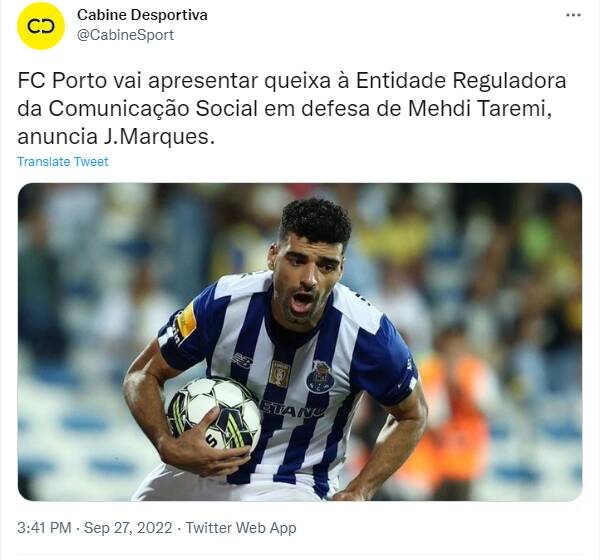This screenshot has height=560, width=610.
Task: Click the Translate Tweet link
Action: pos(63,162)
